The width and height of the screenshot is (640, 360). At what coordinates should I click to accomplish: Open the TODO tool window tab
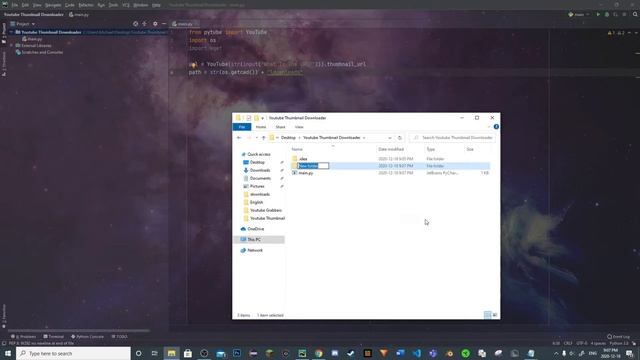pos(119,337)
